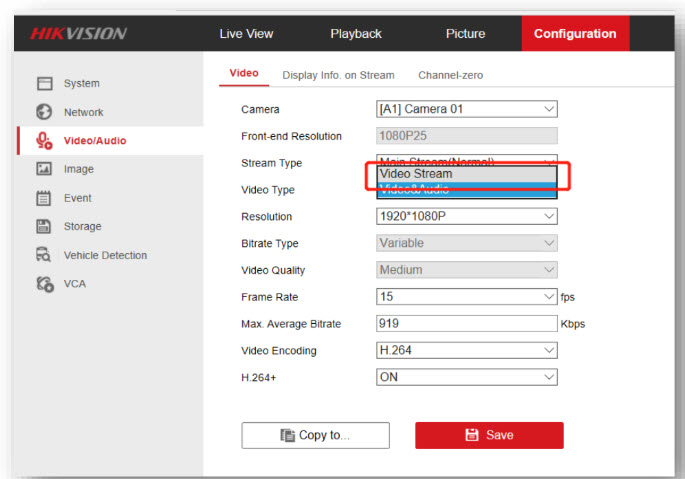This screenshot has height=479, width=685.
Task: Open the Camera dropdown list
Action: 466,109
